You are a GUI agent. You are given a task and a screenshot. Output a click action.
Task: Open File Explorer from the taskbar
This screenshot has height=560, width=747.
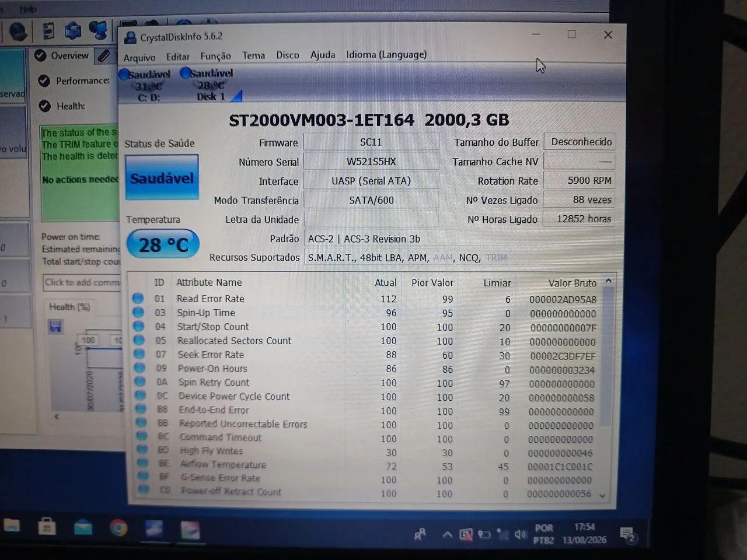(12, 526)
